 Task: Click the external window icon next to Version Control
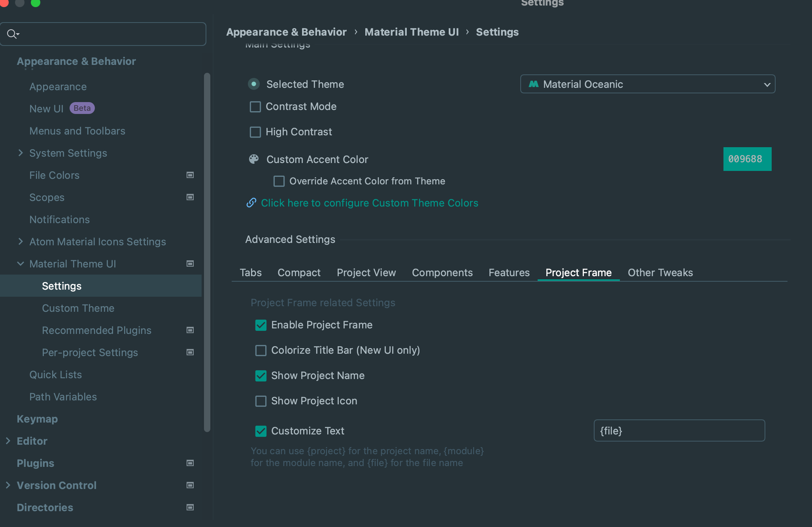(x=190, y=485)
